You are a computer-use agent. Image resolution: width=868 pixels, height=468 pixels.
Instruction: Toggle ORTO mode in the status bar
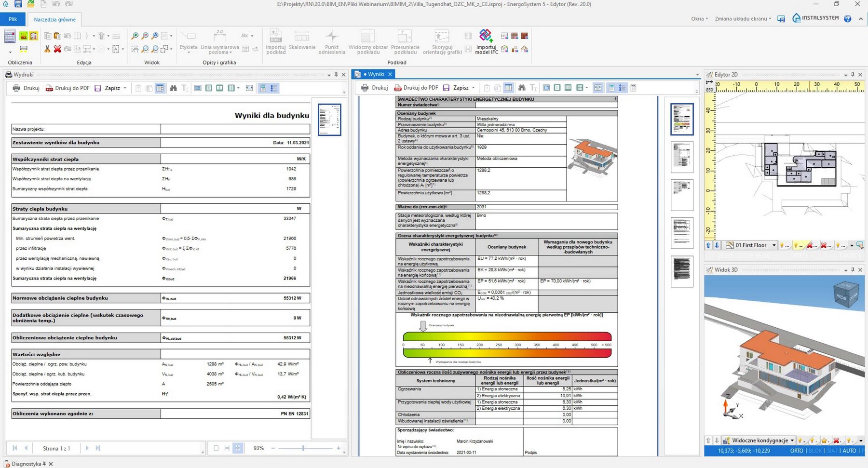pos(797,451)
